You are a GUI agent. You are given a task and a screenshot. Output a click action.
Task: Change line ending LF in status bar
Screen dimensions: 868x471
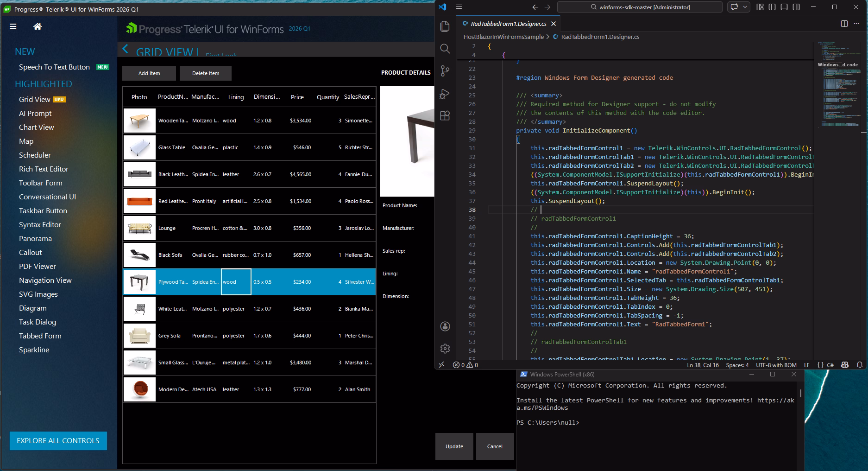(x=806, y=365)
